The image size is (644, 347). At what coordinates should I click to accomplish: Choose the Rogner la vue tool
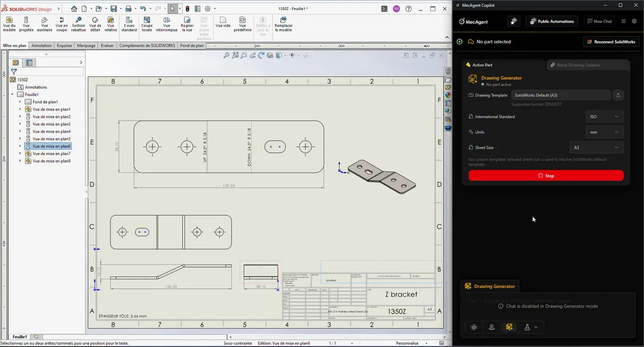pos(187,24)
